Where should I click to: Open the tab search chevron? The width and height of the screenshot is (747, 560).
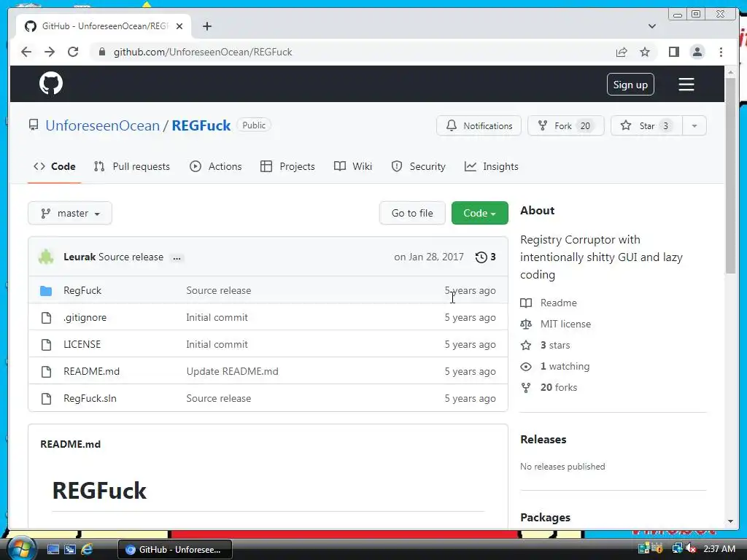(x=651, y=26)
